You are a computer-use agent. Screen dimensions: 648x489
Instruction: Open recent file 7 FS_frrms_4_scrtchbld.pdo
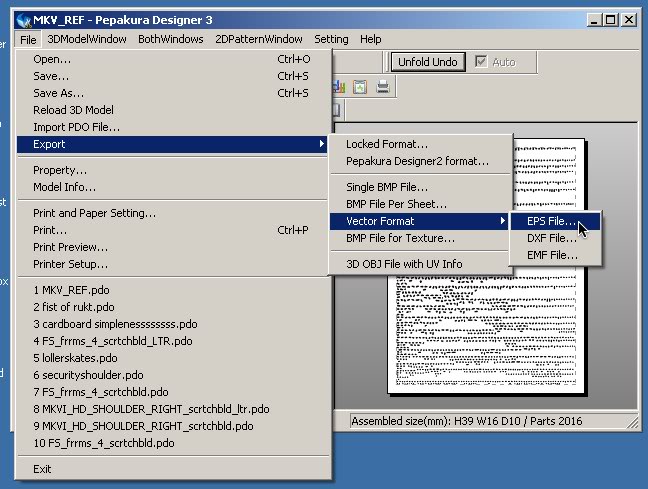[172, 391]
